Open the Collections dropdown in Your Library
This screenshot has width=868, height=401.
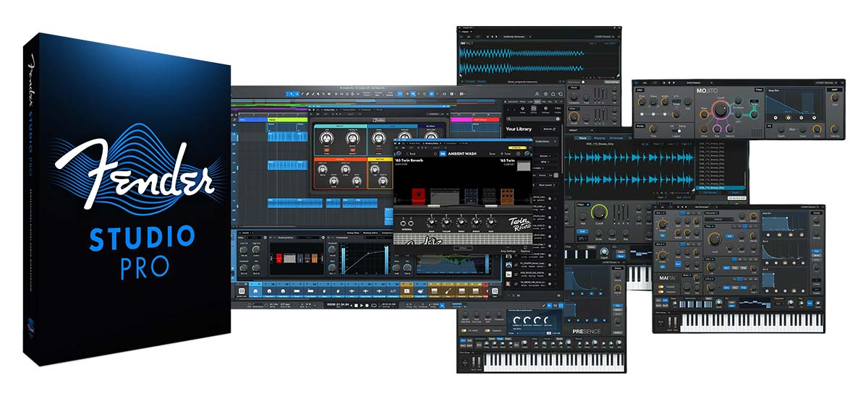(x=545, y=142)
